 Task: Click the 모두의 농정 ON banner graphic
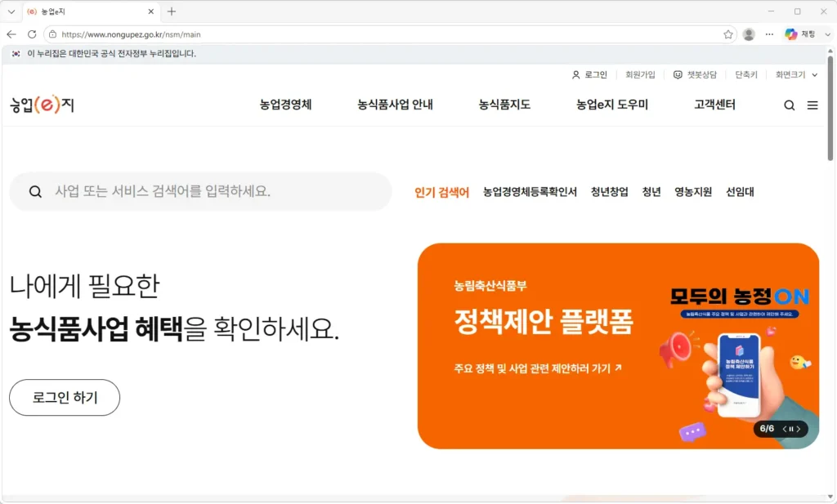click(740, 302)
